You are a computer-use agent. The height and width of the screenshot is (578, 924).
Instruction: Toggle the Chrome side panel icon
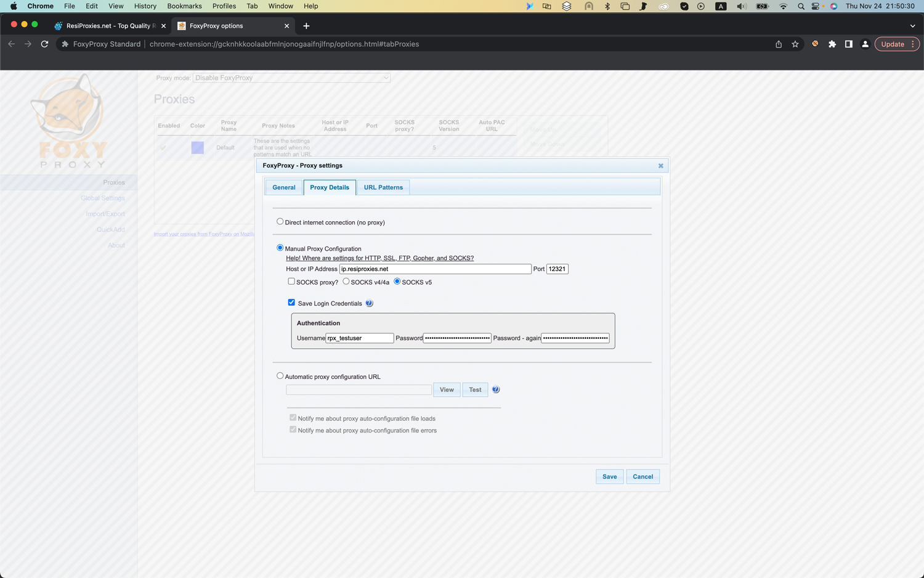pyautogui.click(x=848, y=44)
